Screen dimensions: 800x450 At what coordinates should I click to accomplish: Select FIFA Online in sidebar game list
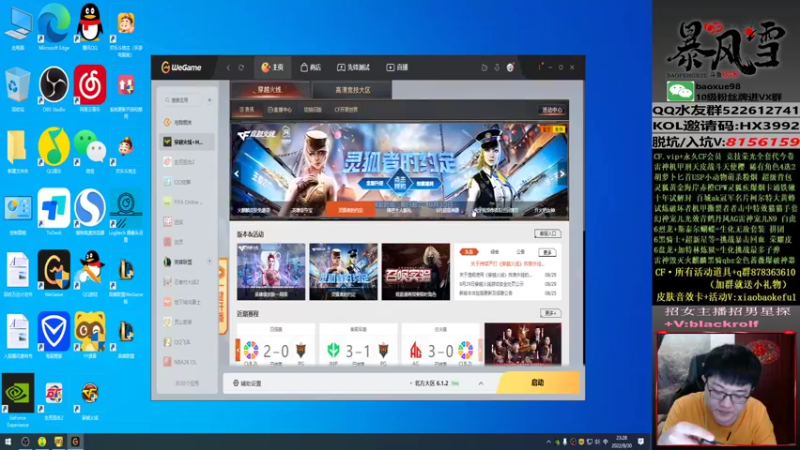[x=187, y=202]
